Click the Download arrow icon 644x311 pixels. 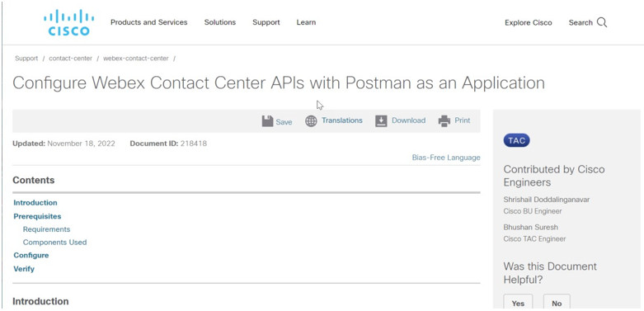click(381, 121)
